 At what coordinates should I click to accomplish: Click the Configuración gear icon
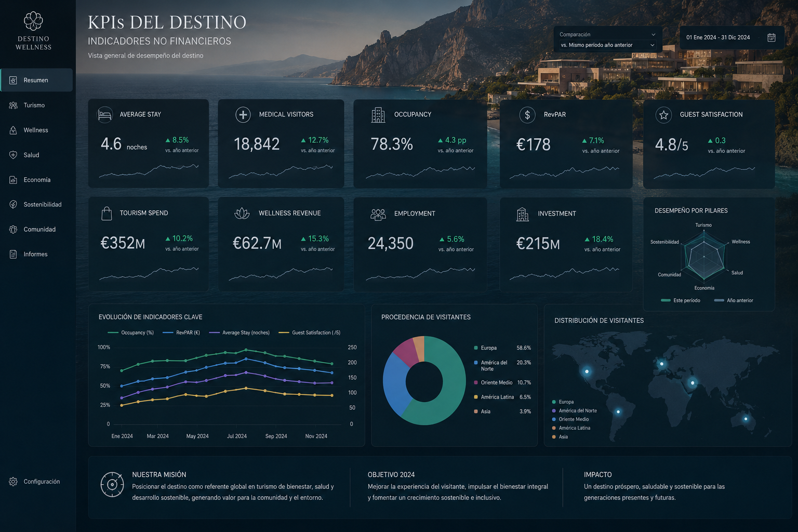14,482
